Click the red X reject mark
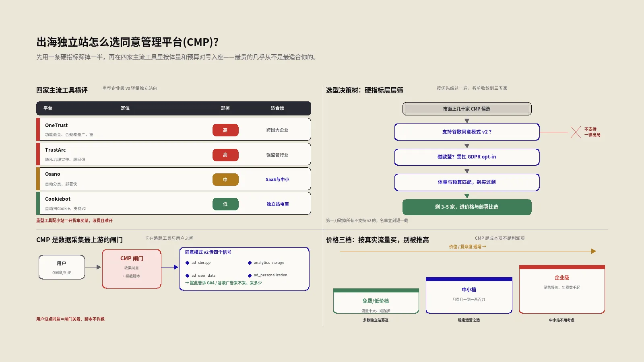Screen dimensions: 644x362 coord(576,132)
